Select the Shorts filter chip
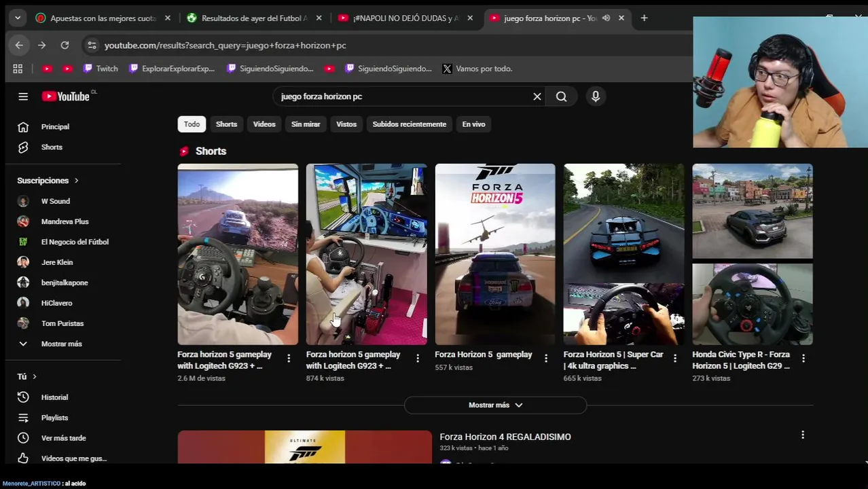This screenshot has height=489, width=868. 226,124
